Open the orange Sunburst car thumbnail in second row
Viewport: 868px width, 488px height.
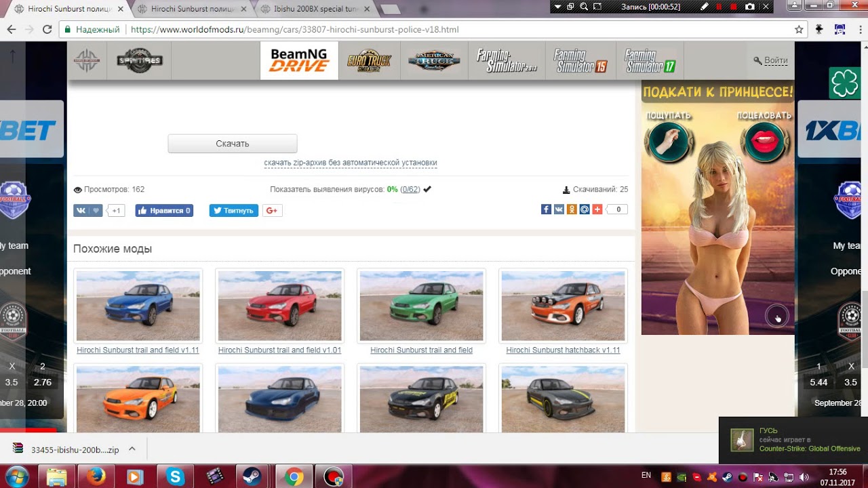coord(138,399)
